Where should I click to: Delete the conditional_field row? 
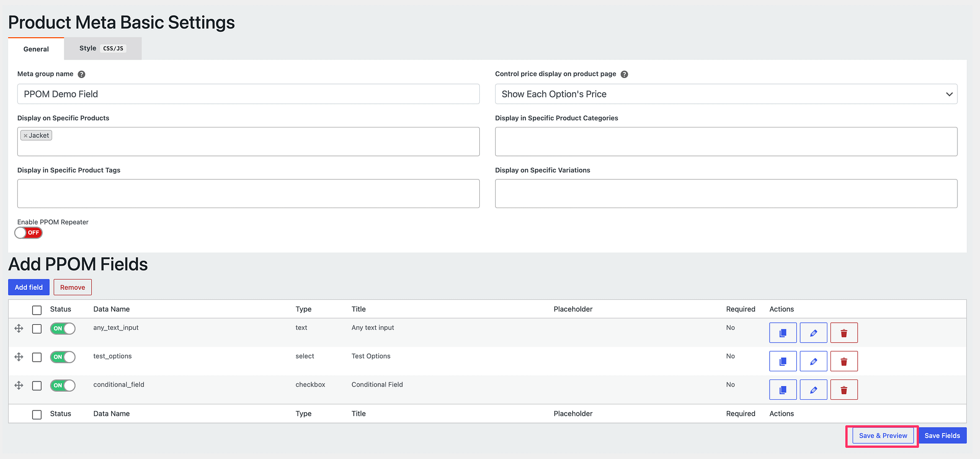tap(844, 390)
